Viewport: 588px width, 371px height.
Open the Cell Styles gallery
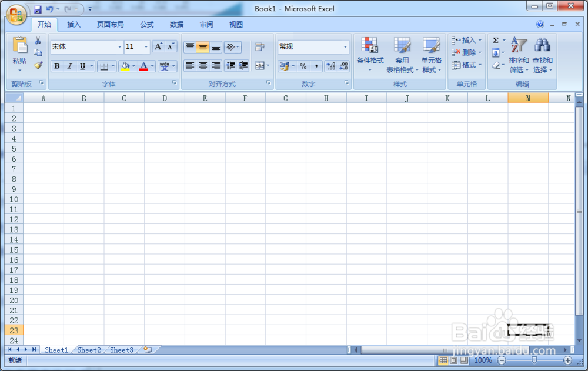(431, 55)
